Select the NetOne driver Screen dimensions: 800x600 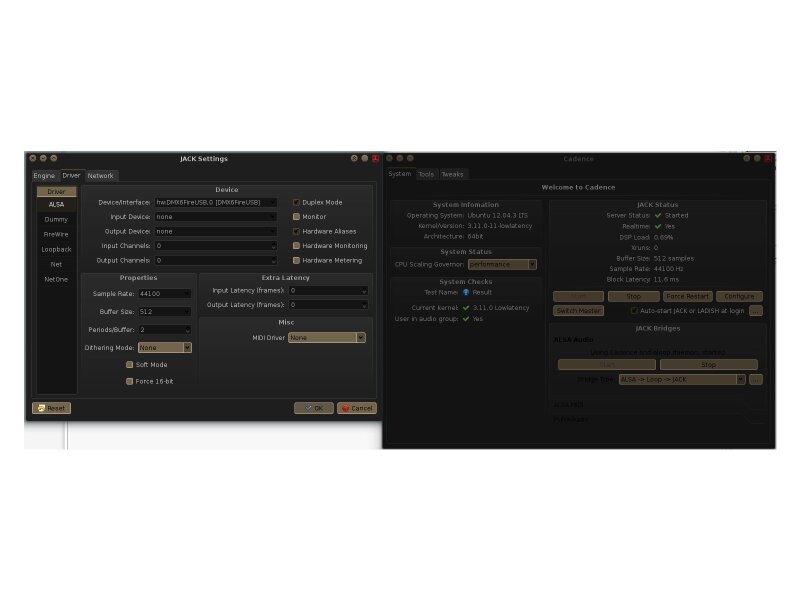57,280
